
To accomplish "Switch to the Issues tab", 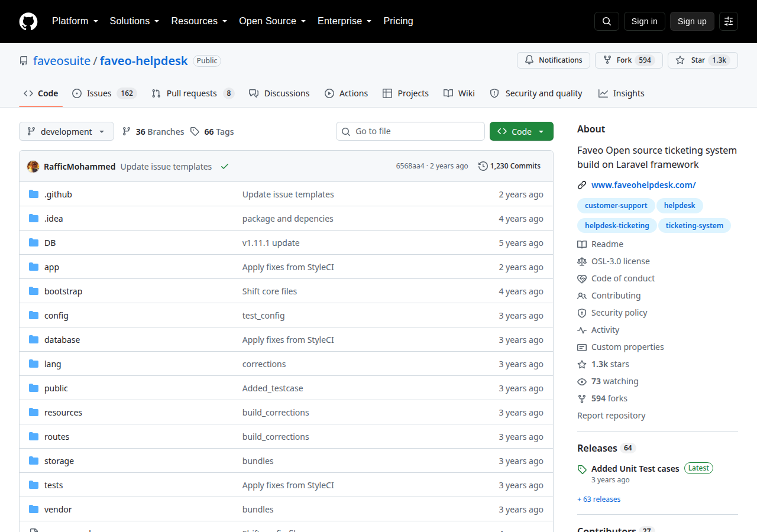I will [104, 93].
